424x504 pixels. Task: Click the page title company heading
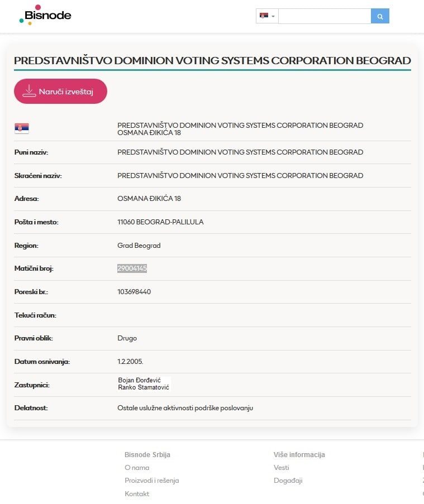(x=212, y=61)
